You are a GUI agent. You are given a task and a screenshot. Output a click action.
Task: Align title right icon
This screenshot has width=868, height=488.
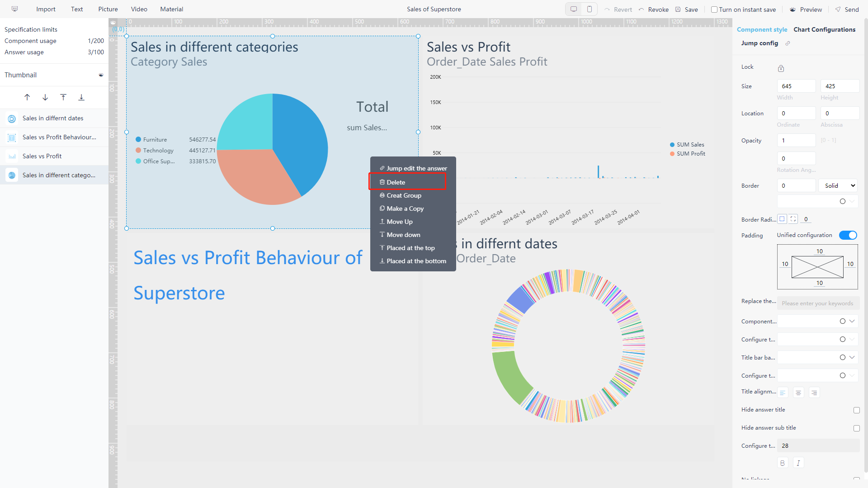pos(814,393)
